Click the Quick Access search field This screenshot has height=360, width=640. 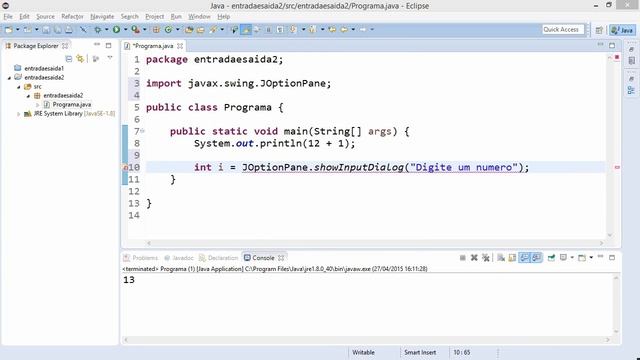pyautogui.click(x=563, y=29)
